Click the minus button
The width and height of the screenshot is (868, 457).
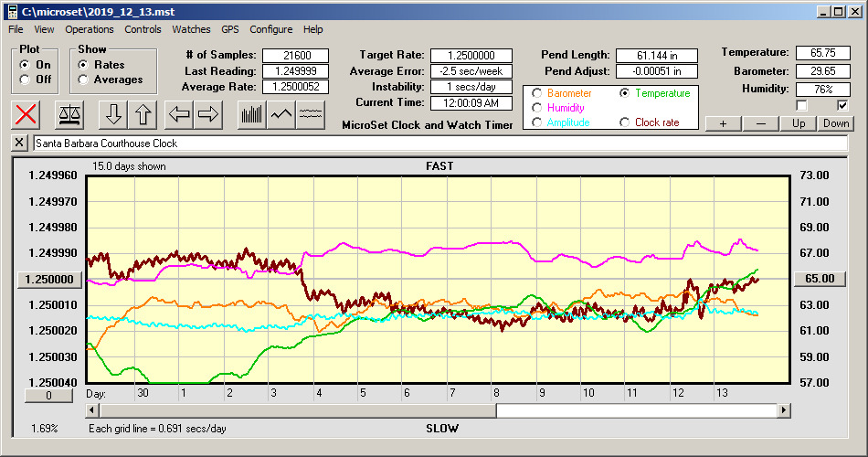click(760, 123)
